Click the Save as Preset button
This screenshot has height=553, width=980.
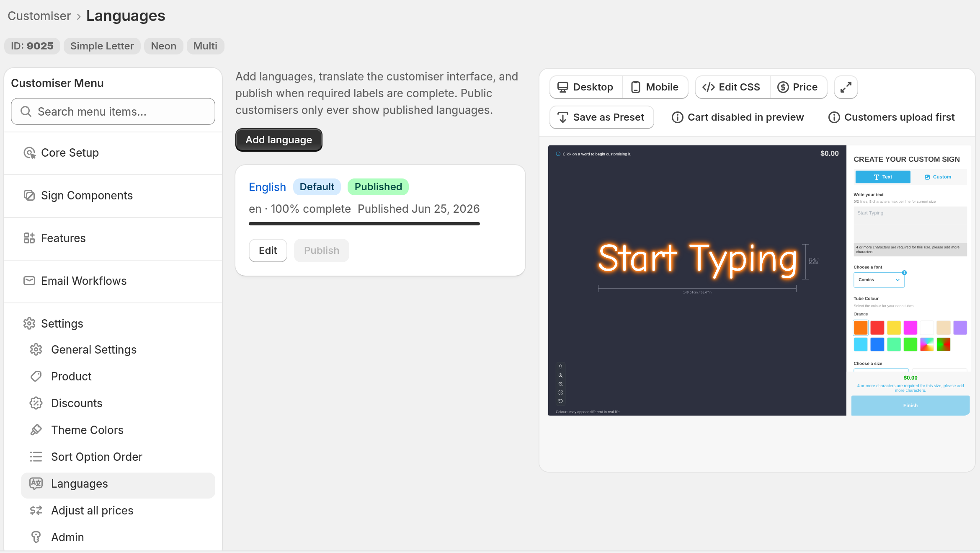tap(602, 117)
